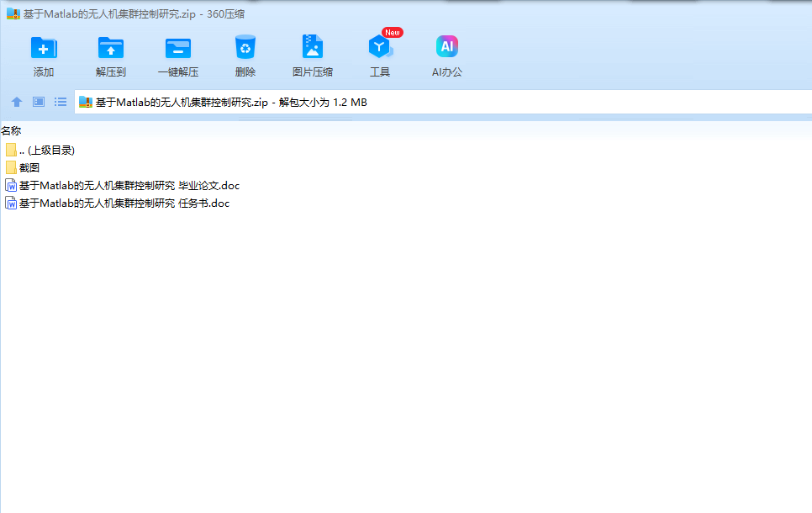Viewport: 812px width, 513px height.
Task: Select file 基于Matlab的无人机集群控制研究 任务书.doc
Action: [x=124, y=204]
